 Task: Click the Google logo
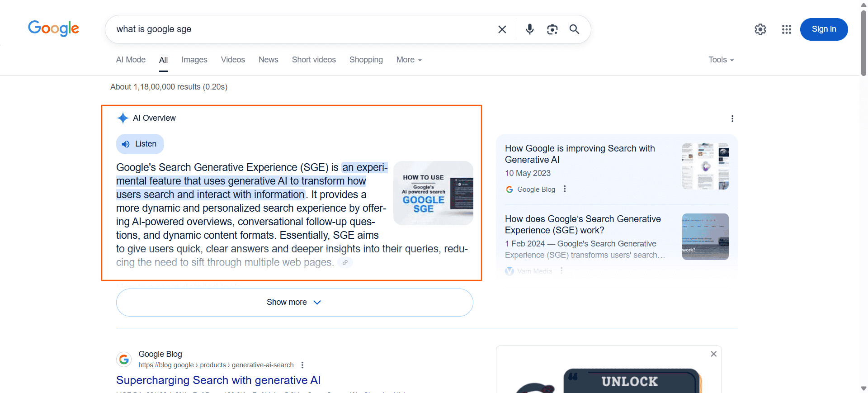coord(53,28)
